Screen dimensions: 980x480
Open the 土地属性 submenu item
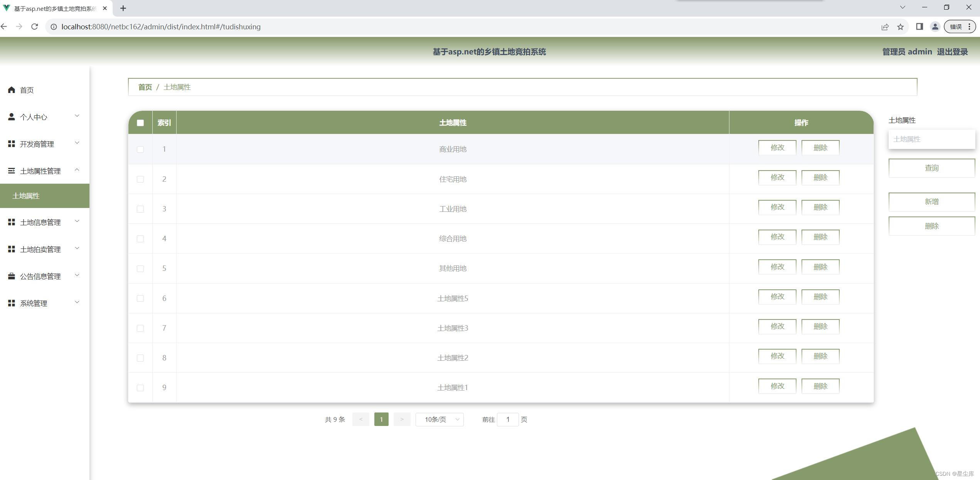point(25,196)
